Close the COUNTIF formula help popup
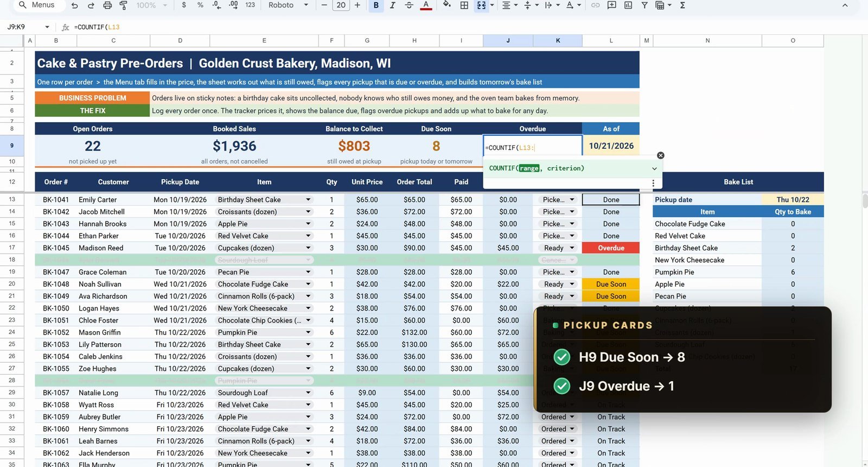The width and height of the screenshot is (868, 467). tap(660, 155)
